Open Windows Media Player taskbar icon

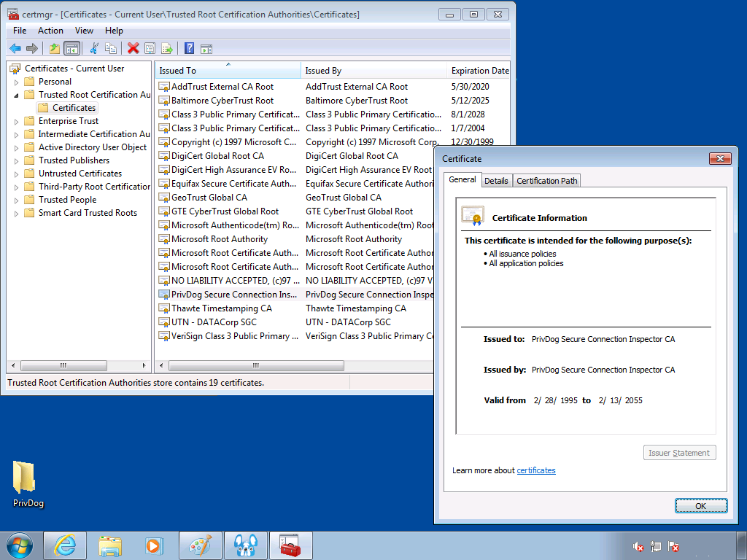[x=155, y=545]
